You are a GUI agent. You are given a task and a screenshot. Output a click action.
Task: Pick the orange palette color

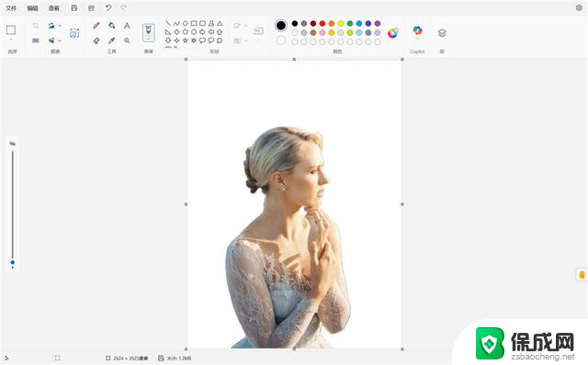point(332,23)
